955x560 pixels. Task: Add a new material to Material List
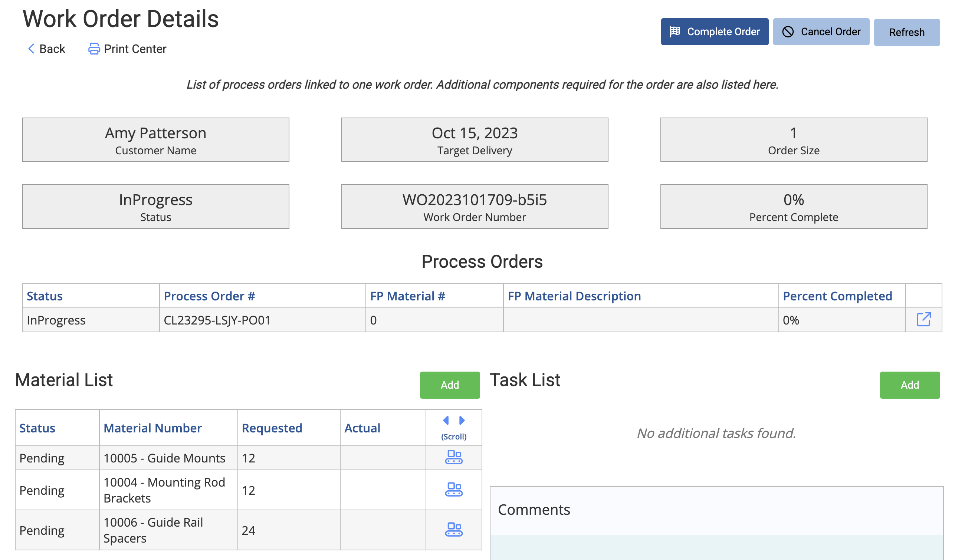[x=449, y=385]
